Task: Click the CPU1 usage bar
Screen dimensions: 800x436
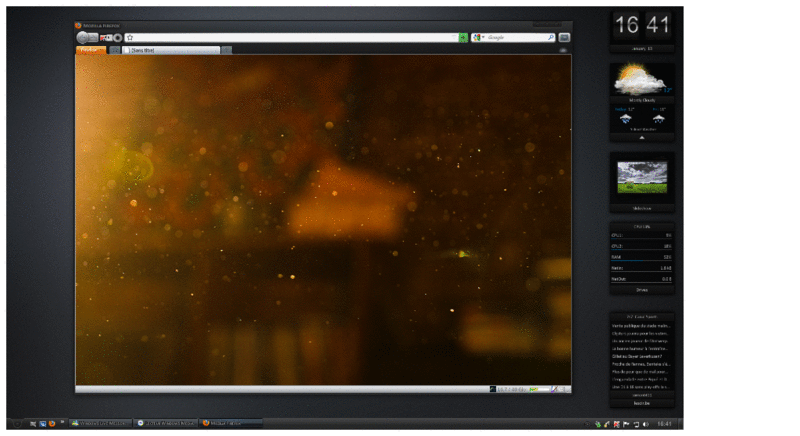Action: point(641,236)
